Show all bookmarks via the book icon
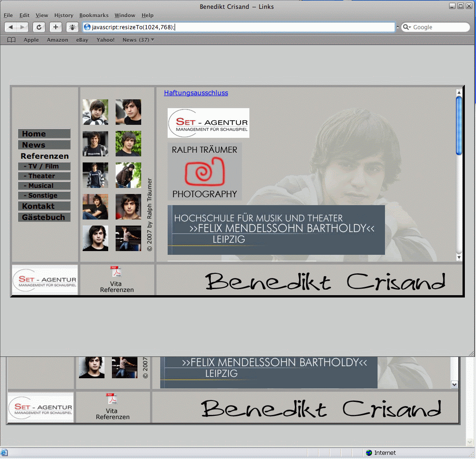The image size is (476, 459). click(x=12, y=40)
